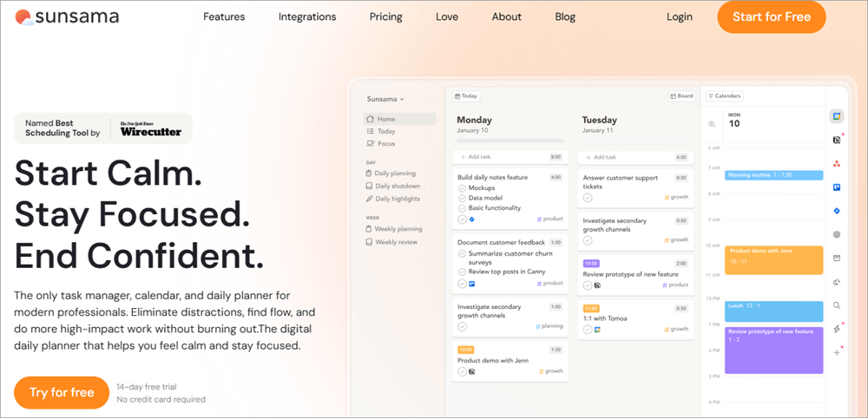Open the Features menu
868x419 pixels.
pyautogui.click(x=224, y=16)
